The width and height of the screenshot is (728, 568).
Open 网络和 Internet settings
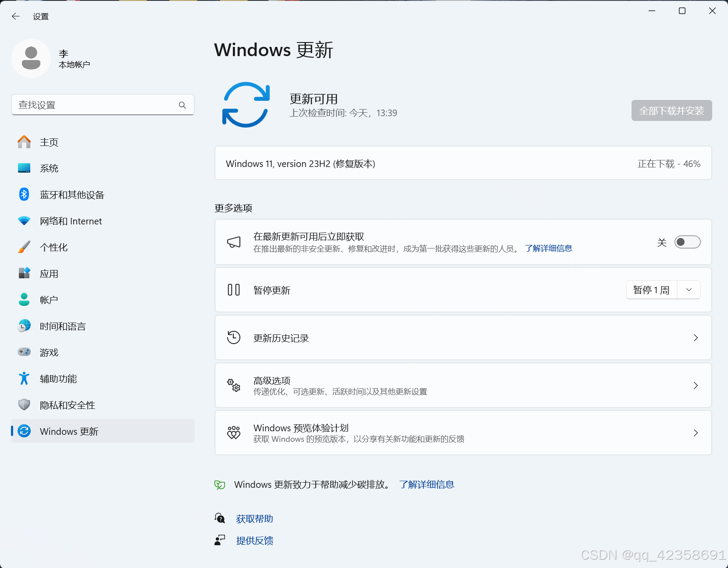[103, 221]
